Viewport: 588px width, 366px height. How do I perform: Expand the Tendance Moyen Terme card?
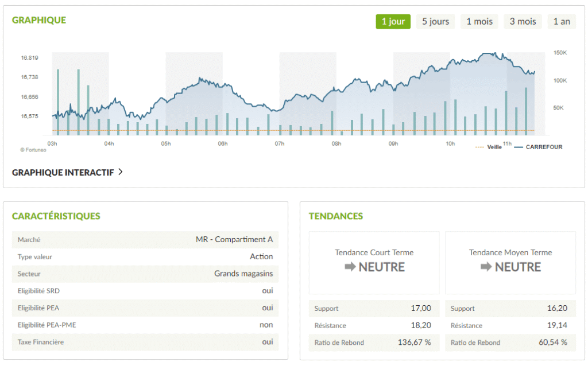[510, 262]
